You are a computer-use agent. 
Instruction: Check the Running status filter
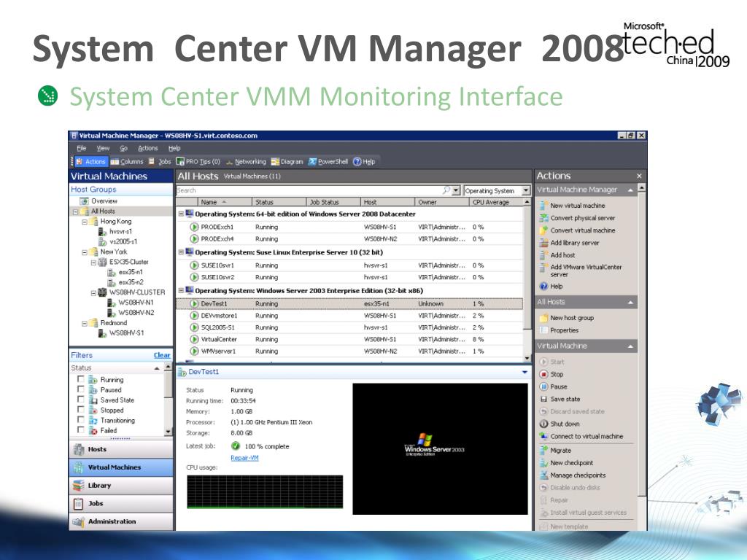click(x=80, y=379)
